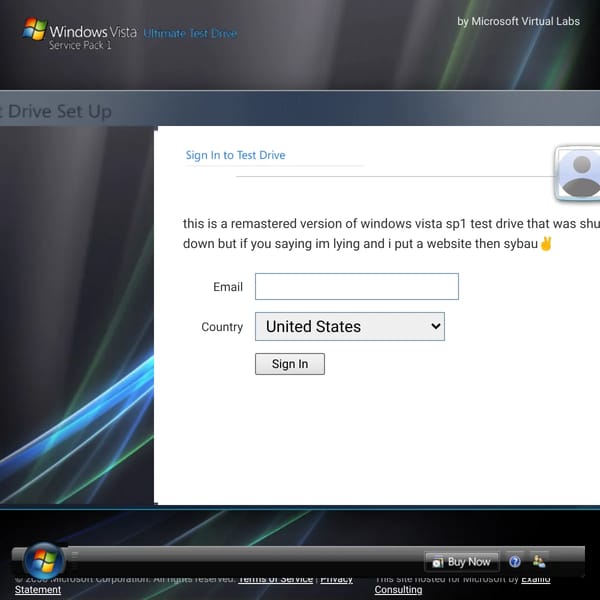The height and width of the screenshot is (600, 600).
Task: Click the users icon next to Help
Action: (539, 561)
